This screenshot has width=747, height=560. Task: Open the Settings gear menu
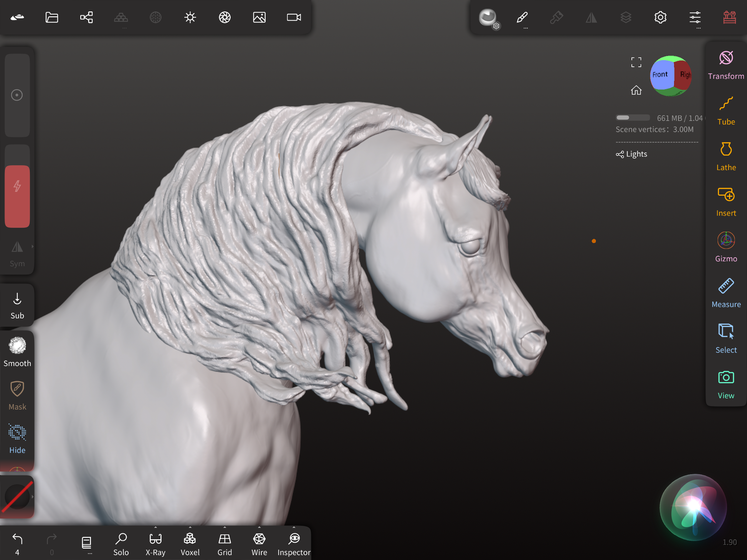click(x=660, y=17)
